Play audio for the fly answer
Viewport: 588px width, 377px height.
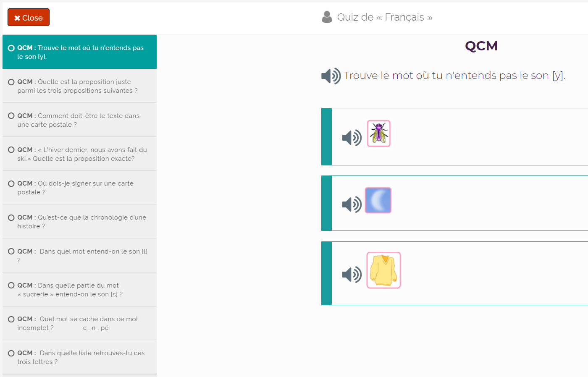pyautogui.click(x=352, y=137)
